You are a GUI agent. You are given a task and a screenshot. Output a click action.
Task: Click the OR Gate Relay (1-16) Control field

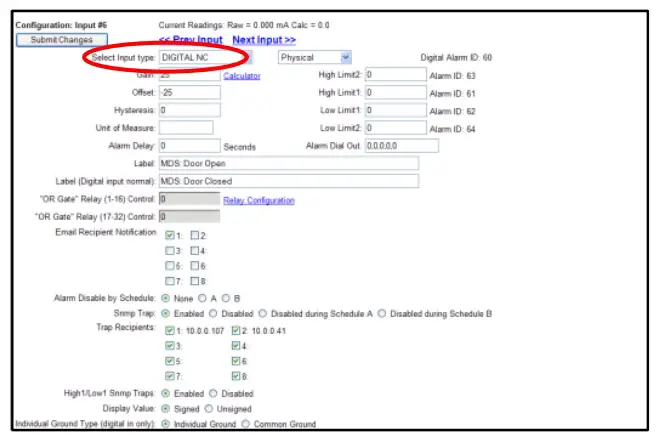pyautogui.click(x=190, y=199)
